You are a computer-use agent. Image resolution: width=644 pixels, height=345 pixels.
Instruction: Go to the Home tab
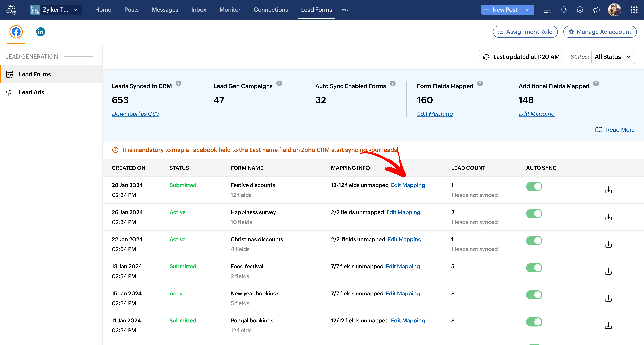point(103,10)
